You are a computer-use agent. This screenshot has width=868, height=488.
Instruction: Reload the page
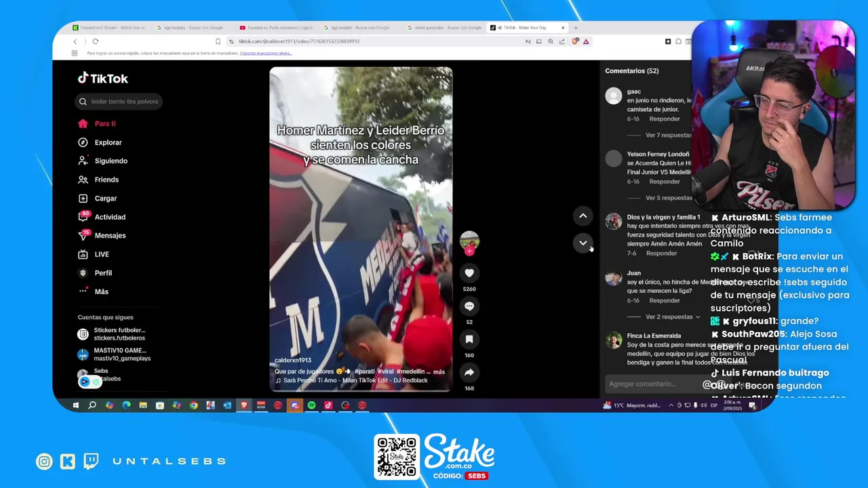pos(95,41)
